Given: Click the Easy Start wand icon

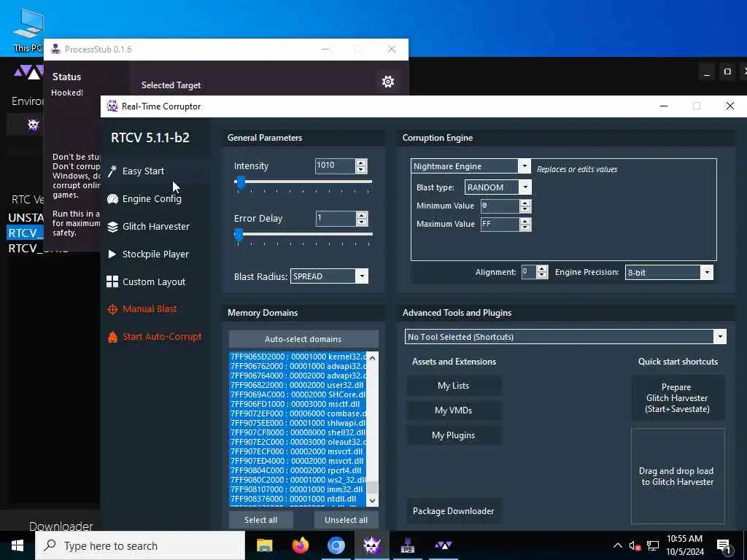Looking at the screenshot, I should [x=112, y=171].
